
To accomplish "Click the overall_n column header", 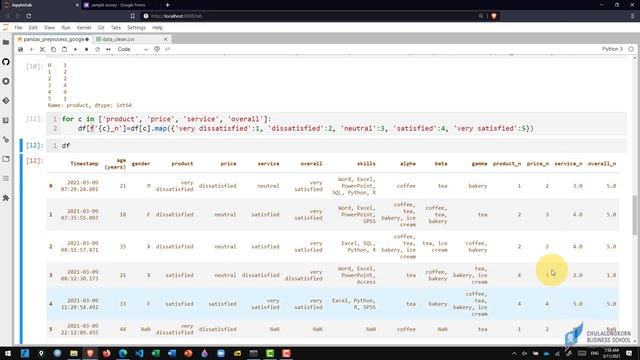I will click(602, 164).
